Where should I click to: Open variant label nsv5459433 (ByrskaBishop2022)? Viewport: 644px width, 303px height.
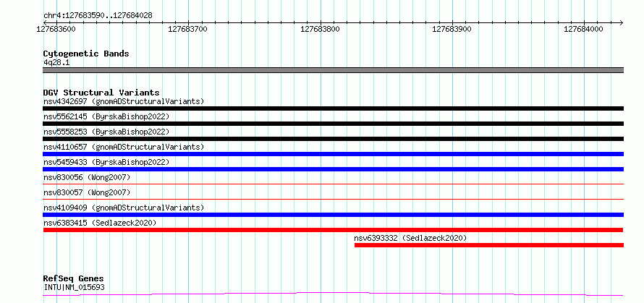coord(106,162)
